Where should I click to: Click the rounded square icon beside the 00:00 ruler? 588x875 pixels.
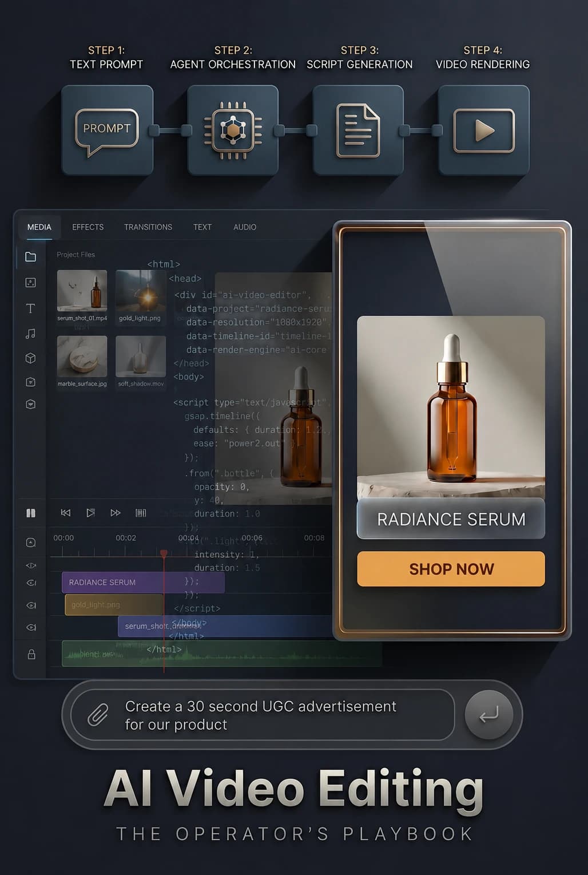click(31, 543)
